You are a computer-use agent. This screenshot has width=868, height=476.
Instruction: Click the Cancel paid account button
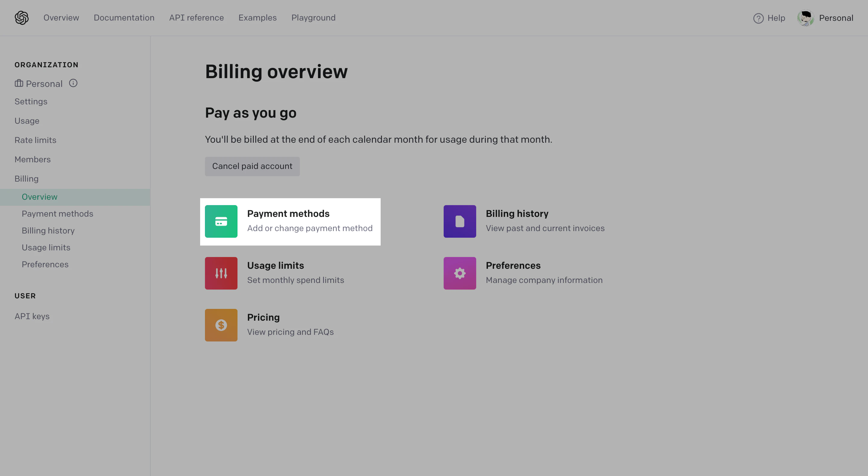coord(252,166)
